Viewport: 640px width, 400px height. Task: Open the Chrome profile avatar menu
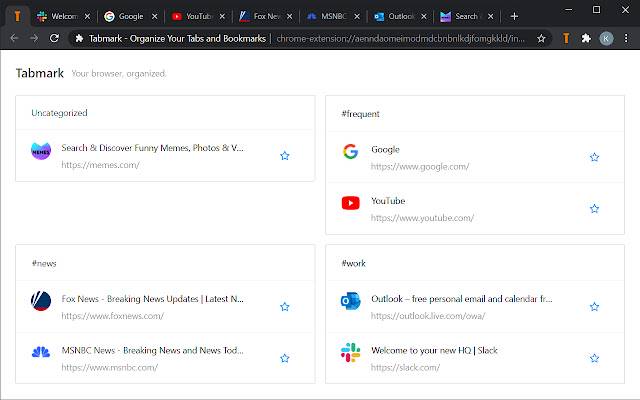coord(607,38)
